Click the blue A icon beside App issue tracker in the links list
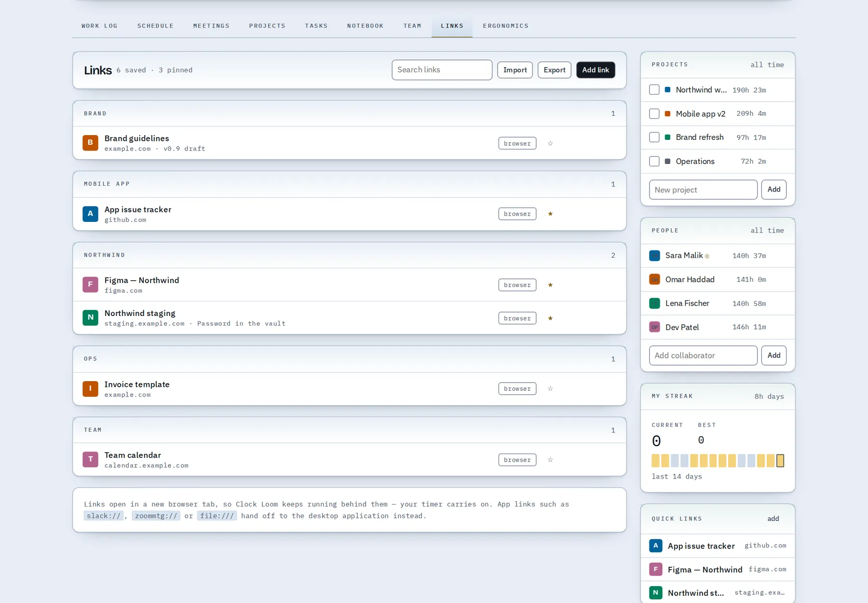 (x=90, y=214)
